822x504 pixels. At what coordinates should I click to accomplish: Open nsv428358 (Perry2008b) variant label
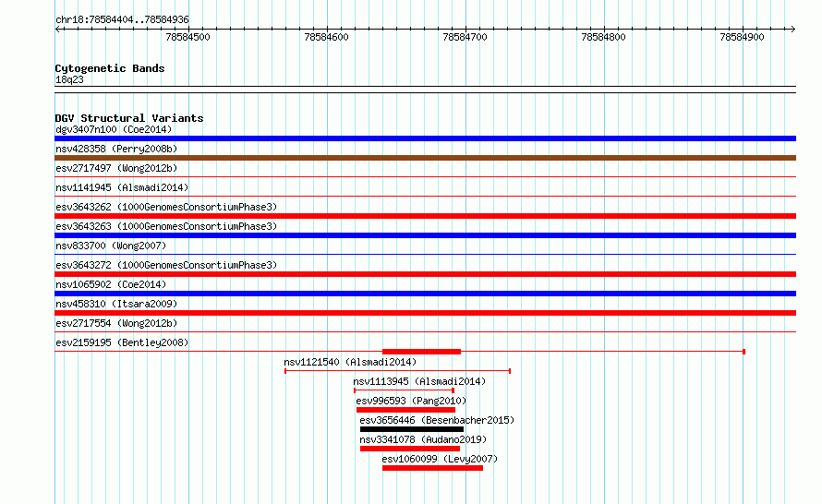(116, 149)
